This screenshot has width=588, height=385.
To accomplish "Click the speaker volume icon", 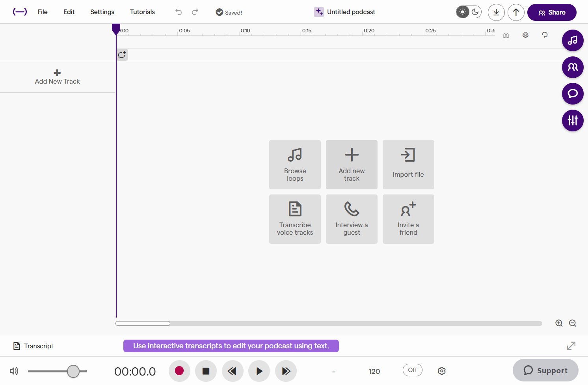I will pos(14,371).
